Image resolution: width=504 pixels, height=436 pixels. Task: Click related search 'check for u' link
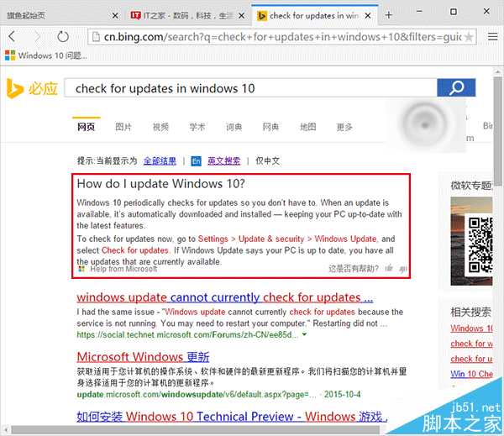[x=471, y=359]
